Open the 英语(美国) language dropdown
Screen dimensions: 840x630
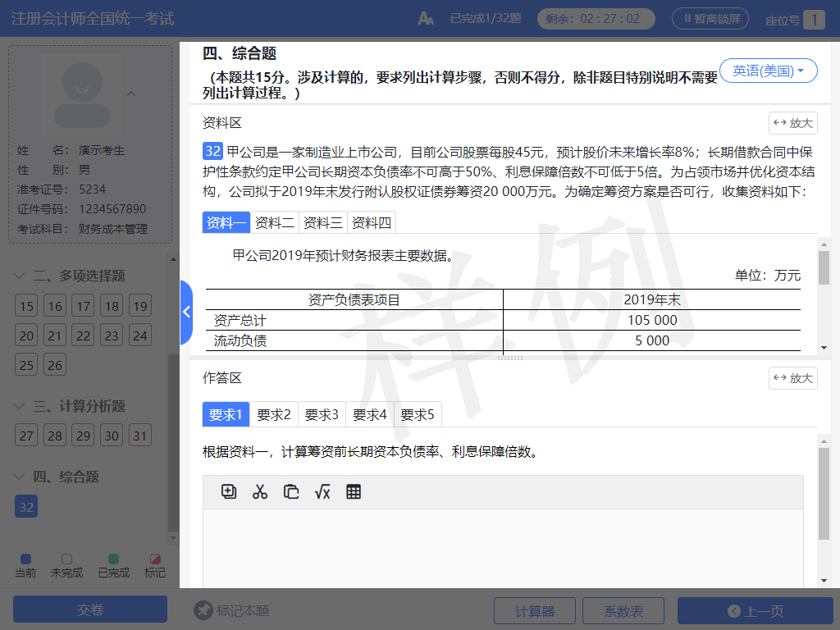(x=768, y=71)
